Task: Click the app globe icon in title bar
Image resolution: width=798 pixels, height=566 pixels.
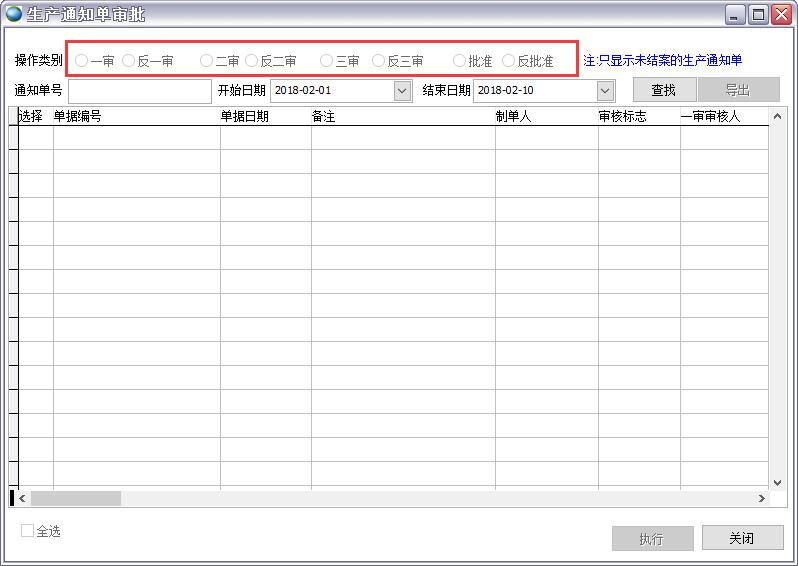Action: point(14,14)
